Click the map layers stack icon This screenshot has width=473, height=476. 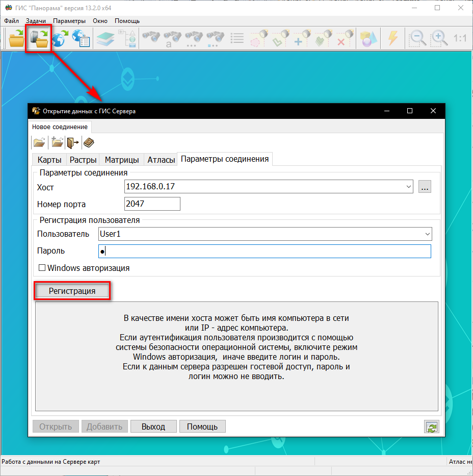click(105, 39)
